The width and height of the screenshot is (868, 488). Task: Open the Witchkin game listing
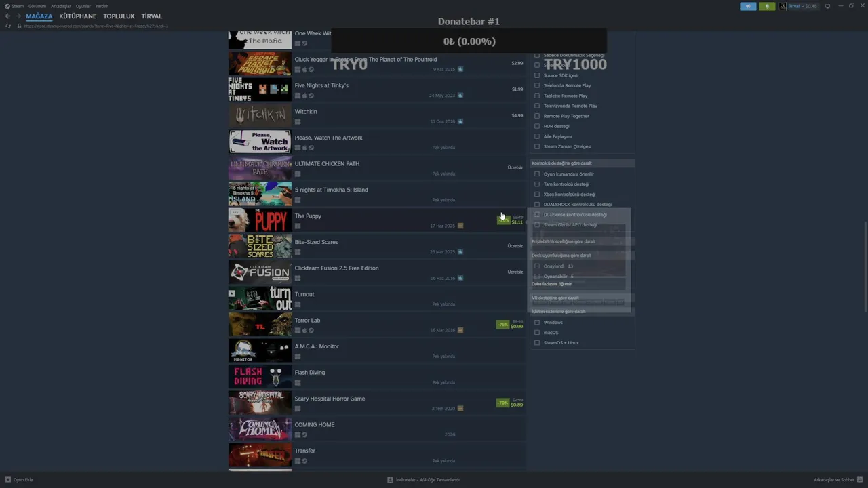[x=376, y=116]
